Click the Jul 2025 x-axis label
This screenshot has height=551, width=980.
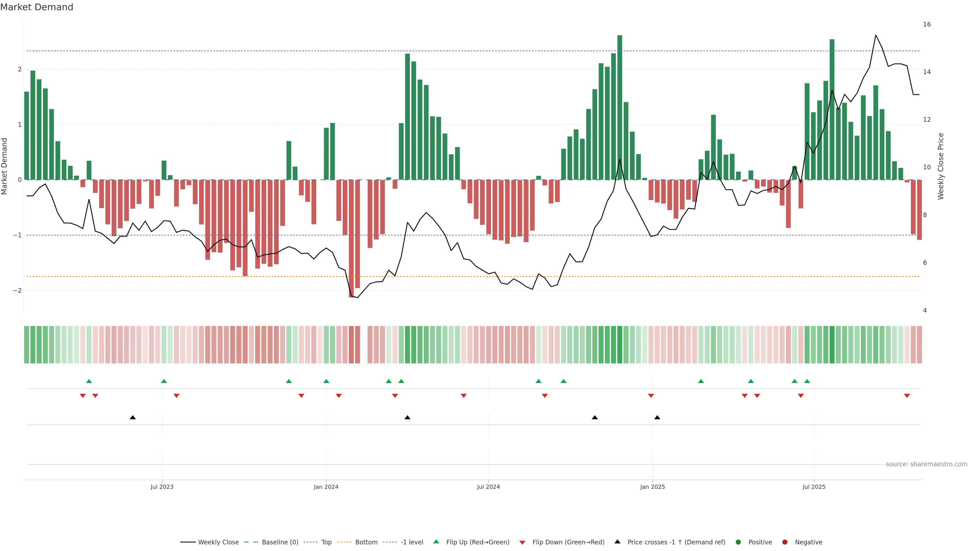click(x=814, y=487)
